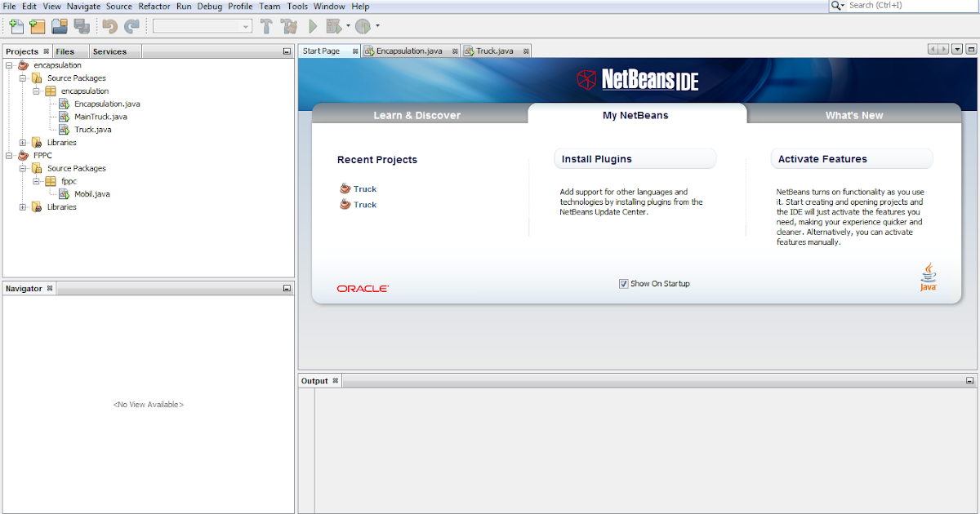The height and width of the screenshot is (514, 980).
Task: Expand Libraries under FPPC project
Action: coord(23,207)
